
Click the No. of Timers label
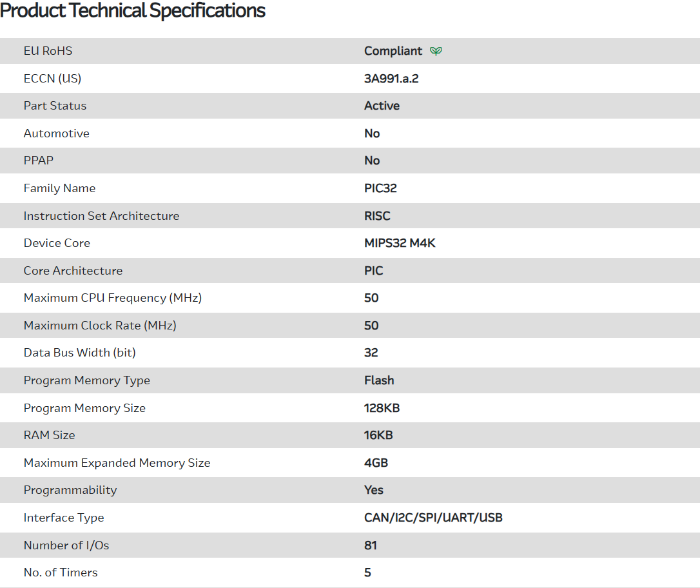coord(61,573)
